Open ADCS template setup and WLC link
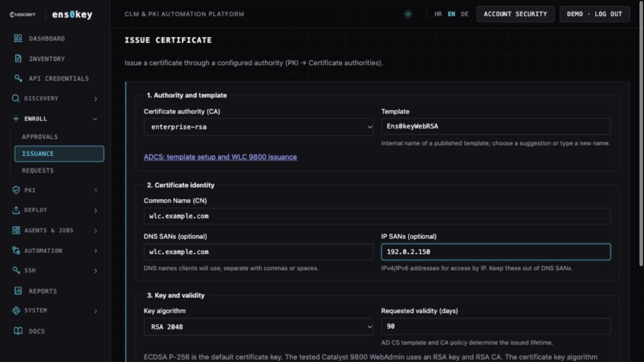The width and height of the screenshot is (644, 362). pyautogui.click(x=220, y=157)
